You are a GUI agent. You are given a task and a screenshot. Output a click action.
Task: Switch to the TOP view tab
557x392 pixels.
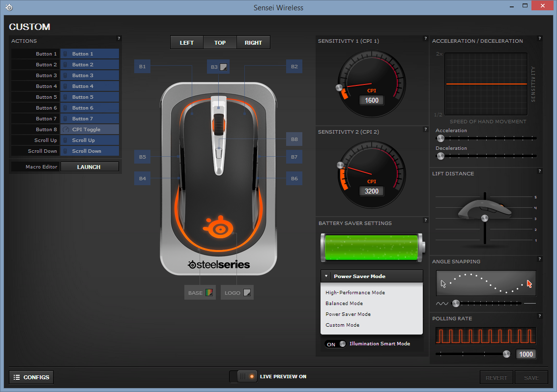(x=220, y=43)
